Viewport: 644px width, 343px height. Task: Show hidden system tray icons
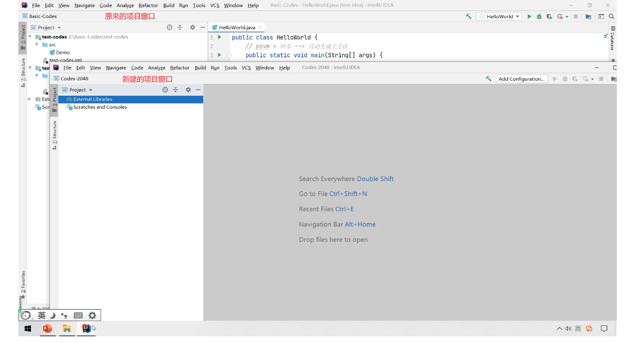(x=559, y=329)
